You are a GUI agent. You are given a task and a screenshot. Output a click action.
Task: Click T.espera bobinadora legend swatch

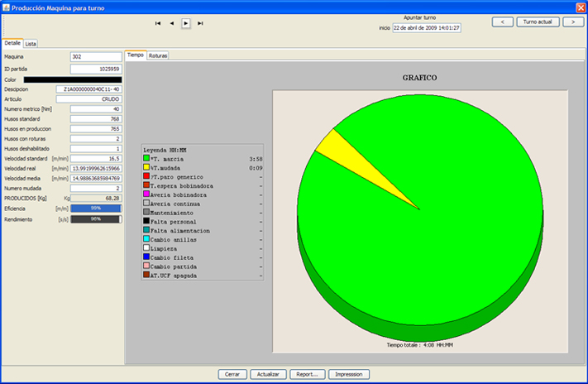coord(146,185)
